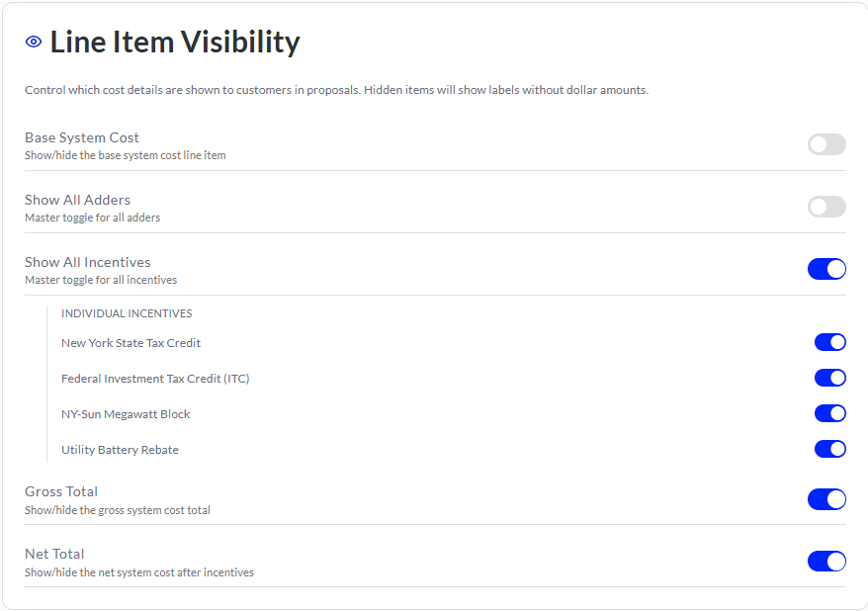Click the Show All Adders label text
Viewport: 868px width, 611px height.
(77, 200)
